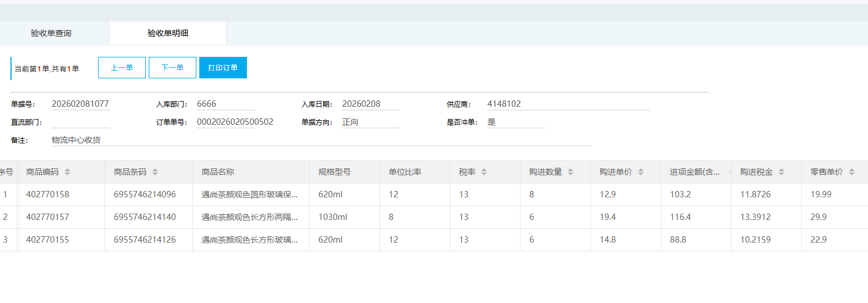Viewport: 868px width, 303px height.
Task: Toggle sorting on the 税率 column icon
Action: click(x=484, y=172)
